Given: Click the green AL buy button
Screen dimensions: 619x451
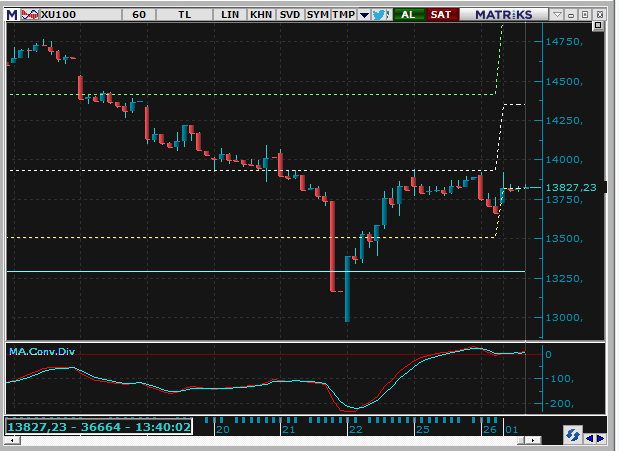Looking at the screenshot, I should [408, 15].
